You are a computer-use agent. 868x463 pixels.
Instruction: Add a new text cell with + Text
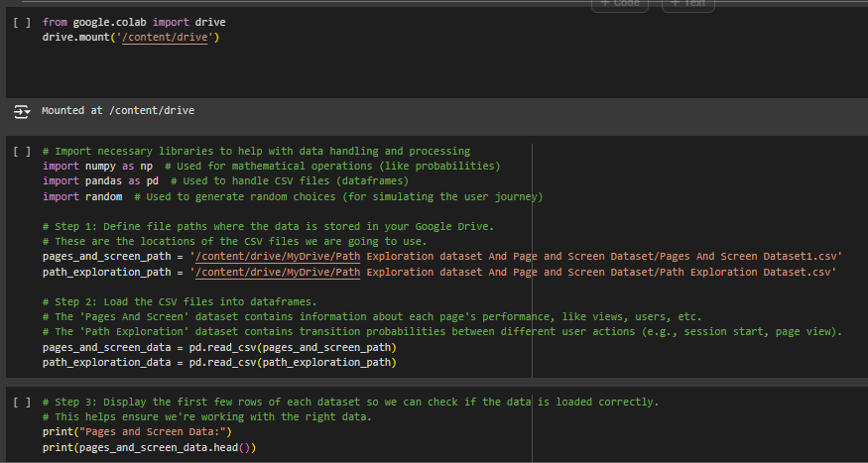click(688, 4)
